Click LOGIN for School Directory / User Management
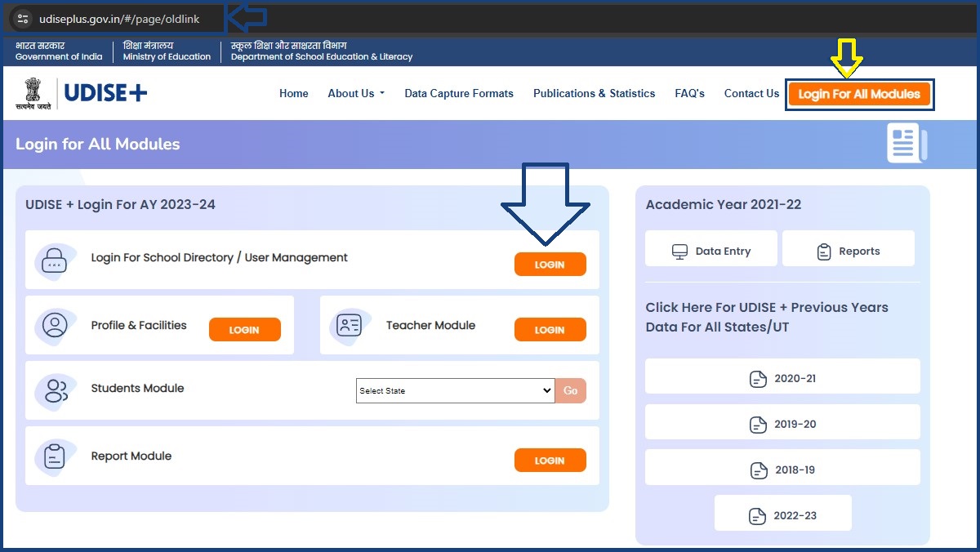Screen dimensions: 980x552 tap(550, 264)
